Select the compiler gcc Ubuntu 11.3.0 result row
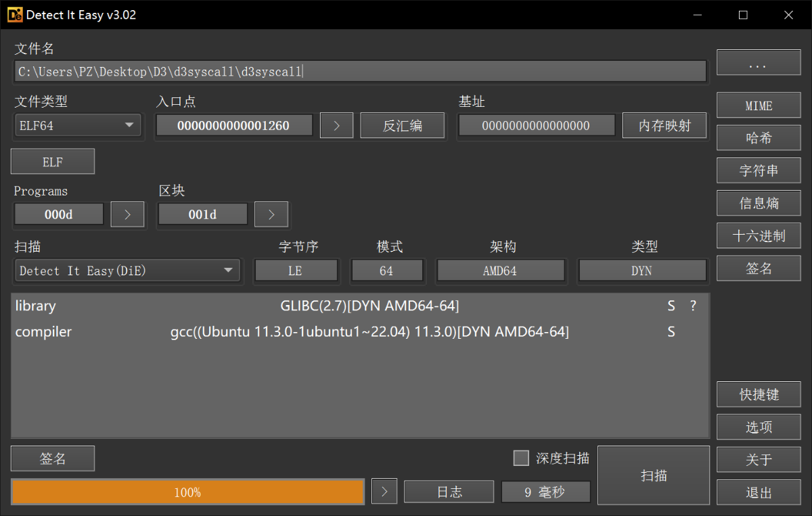Image resolution: width=812 pixels, height=516 pixels. point(360,331)
